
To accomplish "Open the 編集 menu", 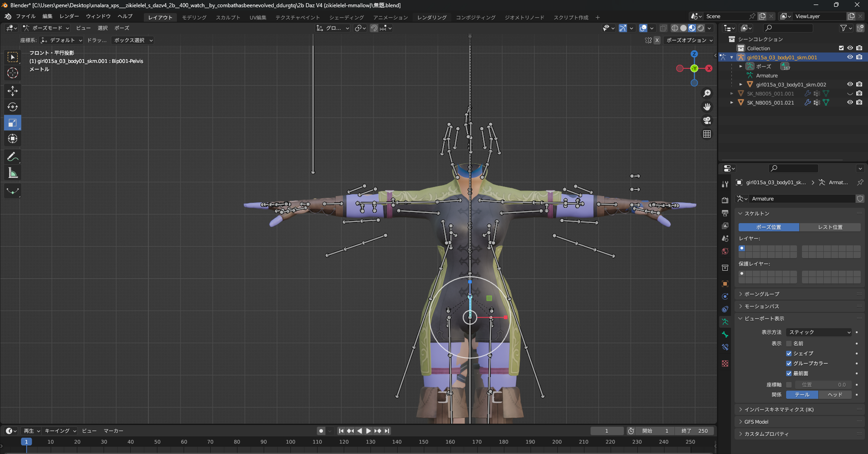I will click(47, 16).
